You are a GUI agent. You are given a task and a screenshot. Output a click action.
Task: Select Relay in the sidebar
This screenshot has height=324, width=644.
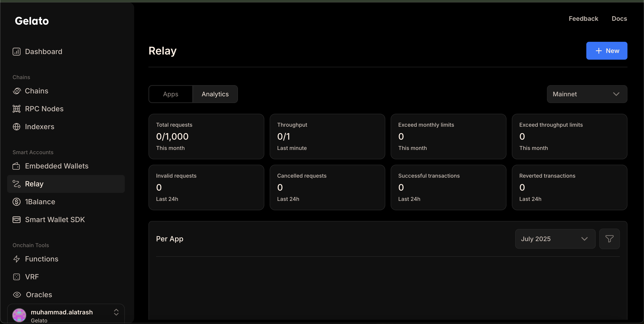[x=66, y=184]
